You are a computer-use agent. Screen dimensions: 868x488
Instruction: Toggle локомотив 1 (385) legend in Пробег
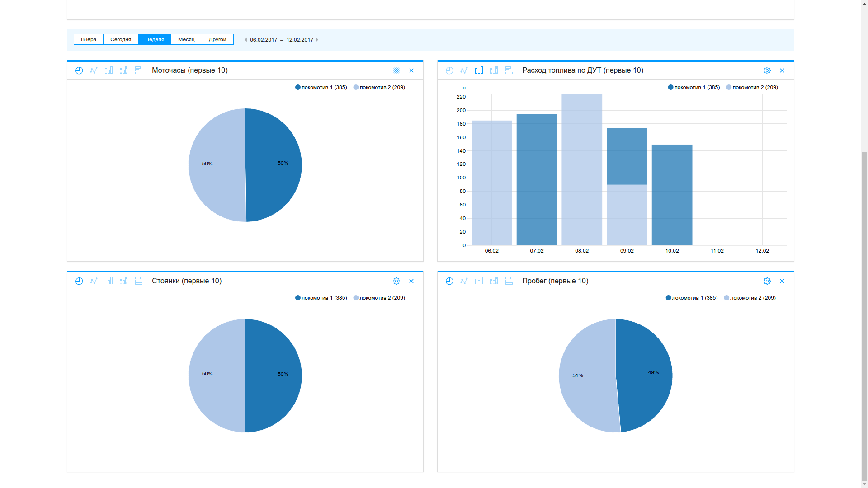[x=692, y=298]
